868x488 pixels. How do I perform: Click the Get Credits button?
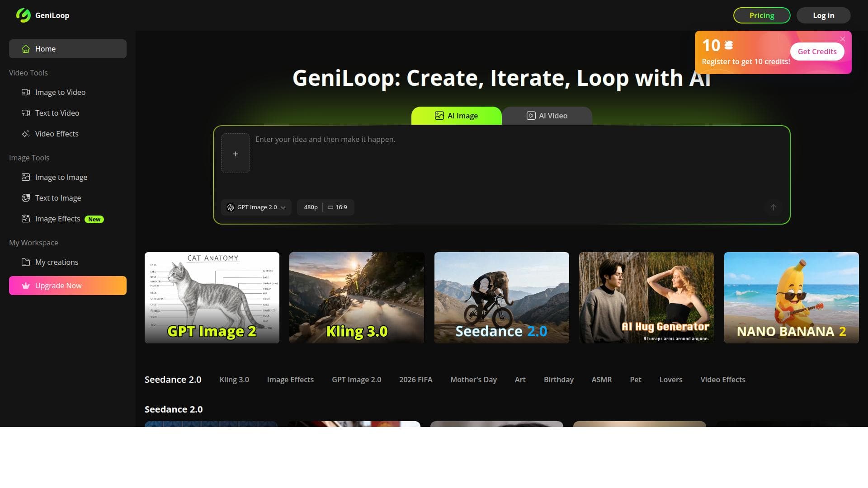817,52
